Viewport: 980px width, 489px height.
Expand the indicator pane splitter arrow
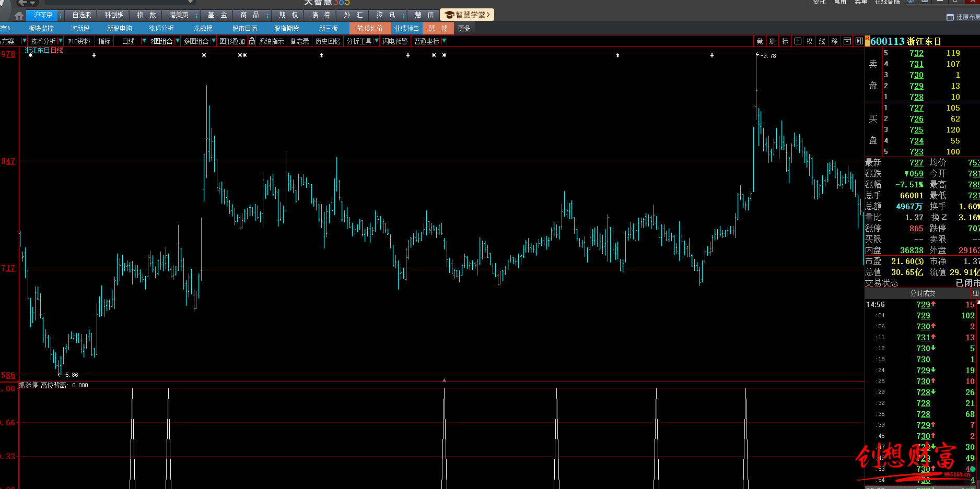point(444,380)
